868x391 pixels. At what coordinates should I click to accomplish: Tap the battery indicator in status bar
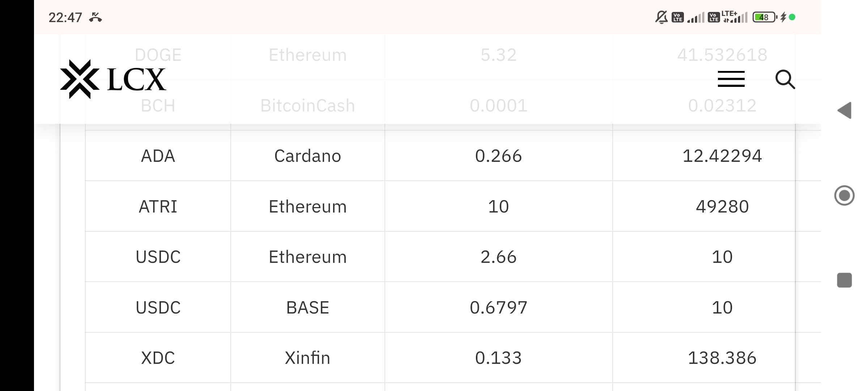[764, 17]
